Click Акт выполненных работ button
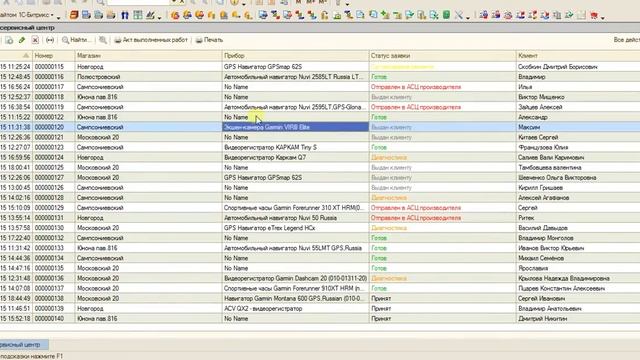This screenshot has height=360, width=640. tap(151, 40)
